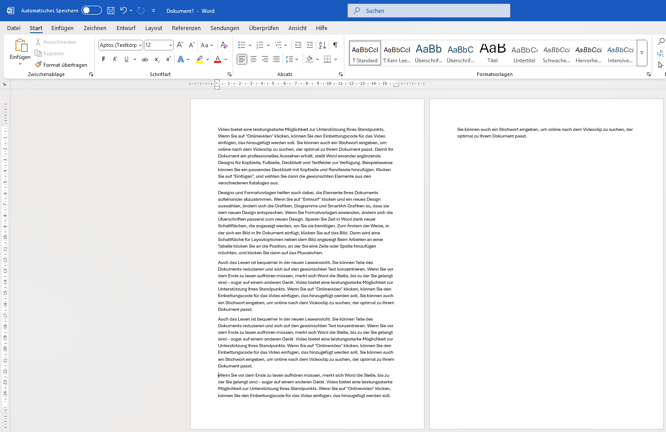This screenshot has width=666, height=432.
Task: Apply strikethrough to text
Action: pyautogui.click(x=144, y=60)
